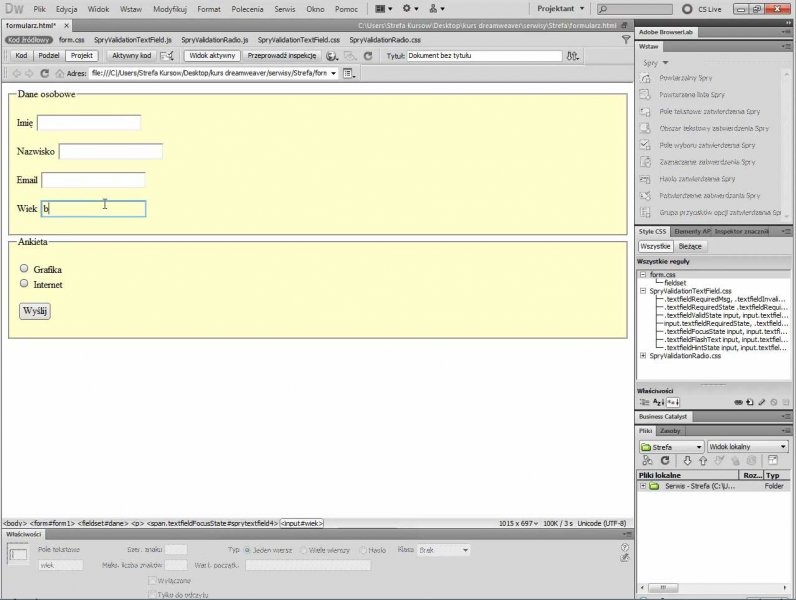
Task: Click the preview in browser globe icon
Action: pyautogui.click(x=332, y=56)
